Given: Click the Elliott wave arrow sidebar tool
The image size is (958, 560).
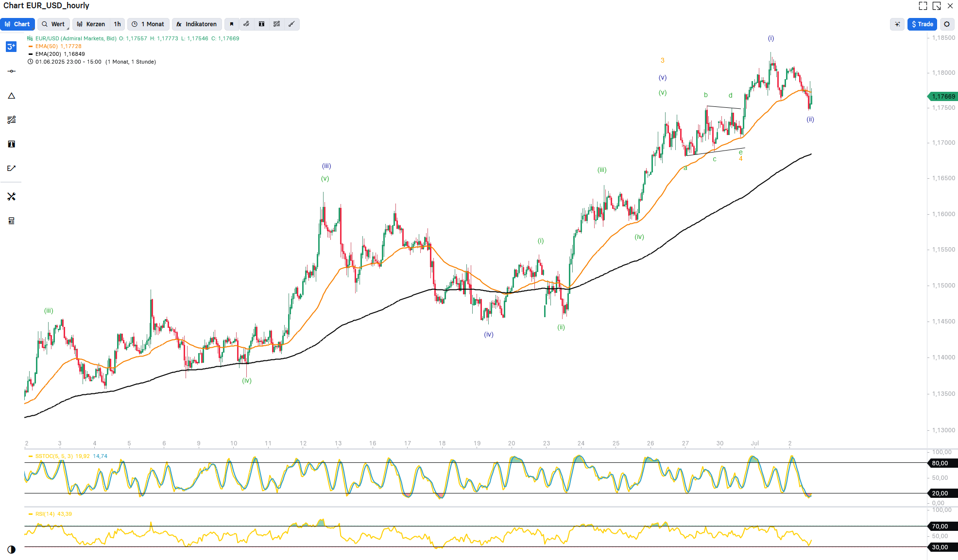Looking at the screenshot, I should click(x=12, y=169).
